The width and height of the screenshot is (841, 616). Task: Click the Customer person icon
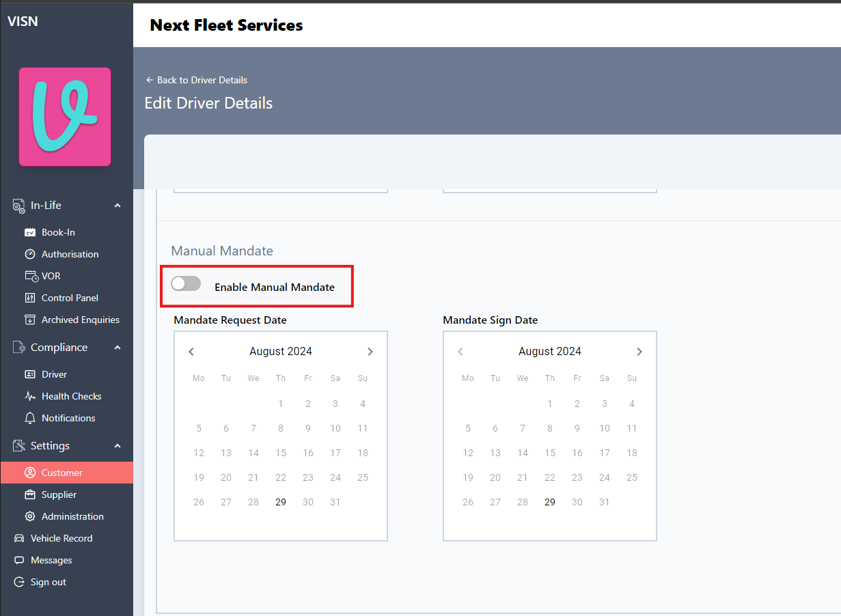tap(29, 473)
